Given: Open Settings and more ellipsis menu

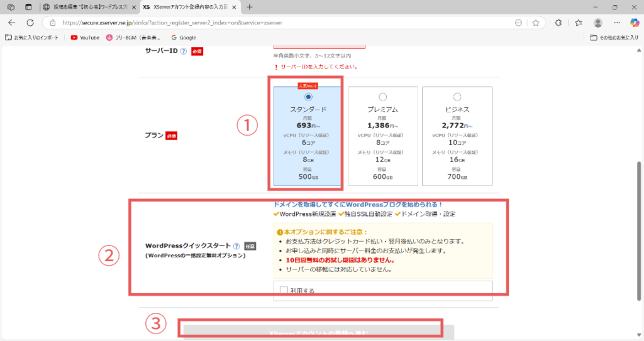Looking at the screenshot, I should point(617,23).
